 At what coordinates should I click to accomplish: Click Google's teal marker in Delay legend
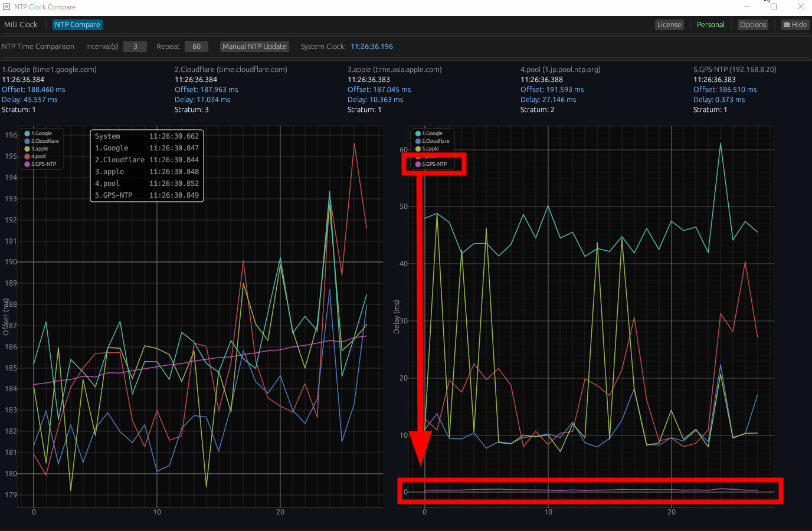pos(418,133)
